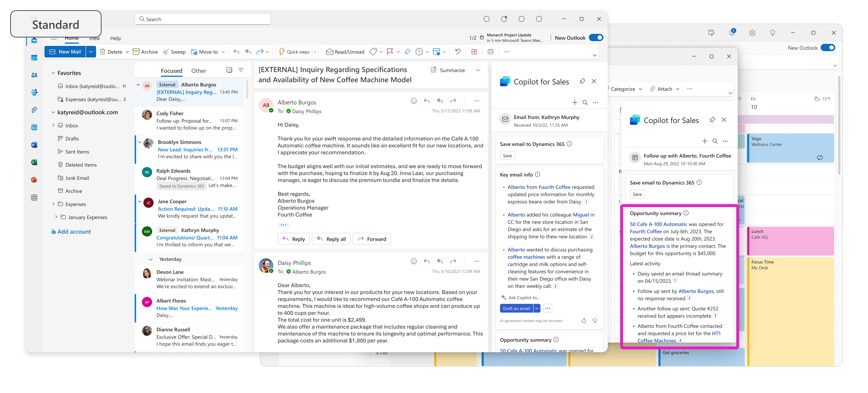Click the Print icon in the toolbar
The image size is (868, 393).
490,51
